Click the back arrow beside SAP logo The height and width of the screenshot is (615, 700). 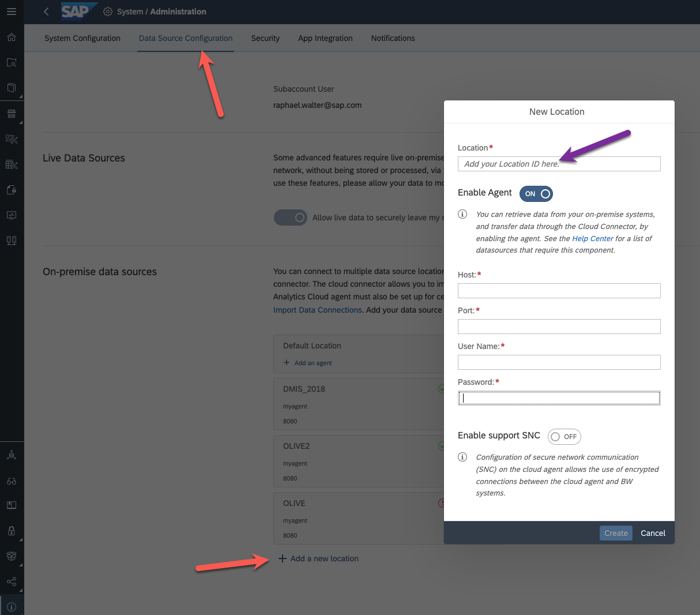(x=46, y=12)
